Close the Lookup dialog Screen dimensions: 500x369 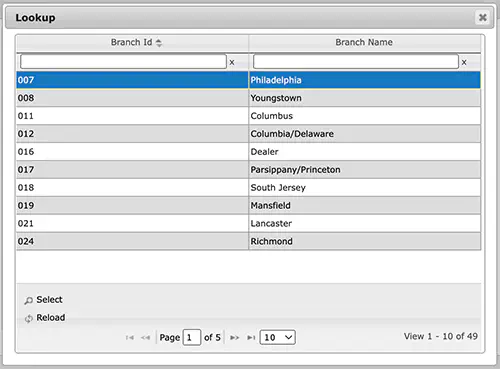coord(482,17)
